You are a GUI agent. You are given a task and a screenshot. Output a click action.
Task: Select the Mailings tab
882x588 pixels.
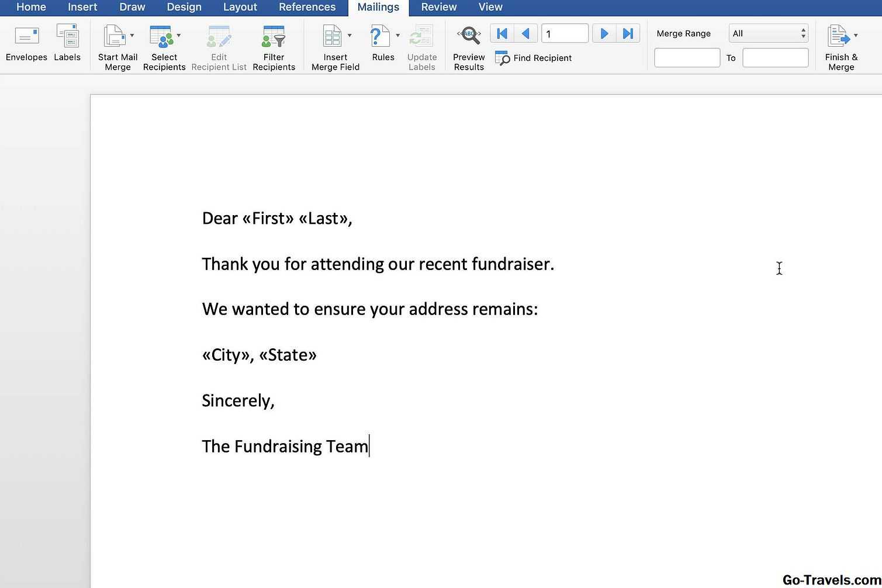coord(378,7)
